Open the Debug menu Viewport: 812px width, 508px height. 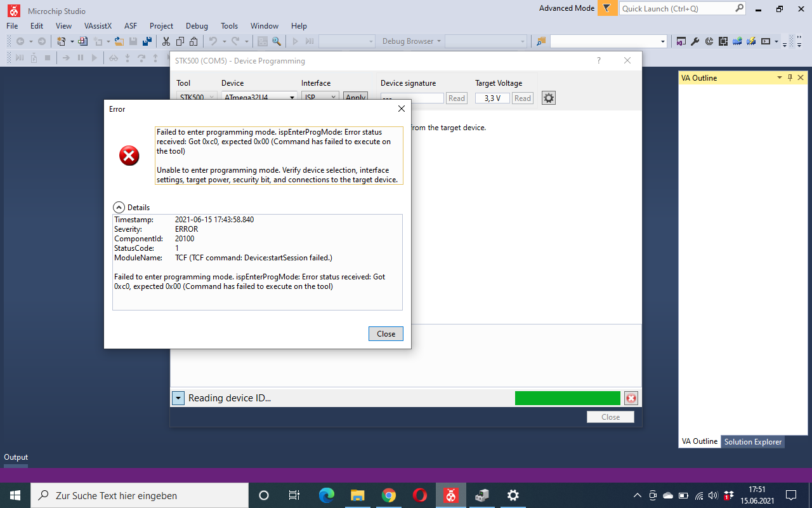[x=197, y=25]
